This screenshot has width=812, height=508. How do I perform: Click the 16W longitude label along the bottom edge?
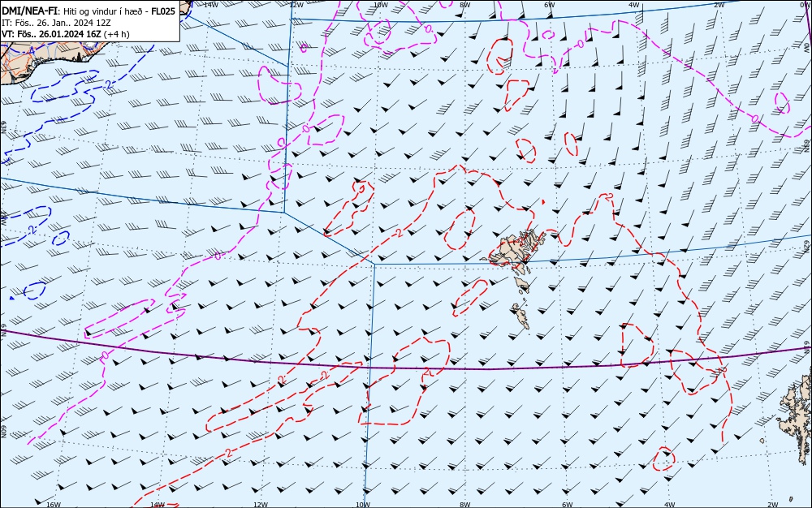click(x=54, y=505)
